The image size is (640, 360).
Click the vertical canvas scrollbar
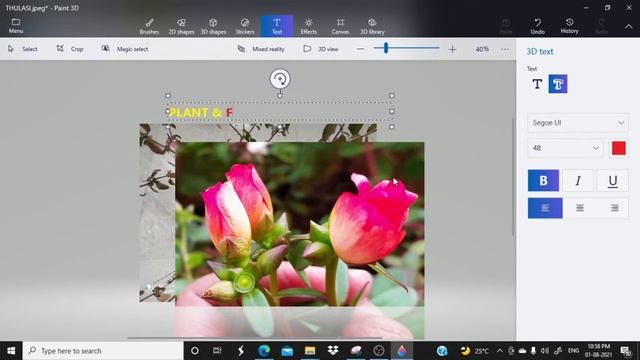point(513,176)
